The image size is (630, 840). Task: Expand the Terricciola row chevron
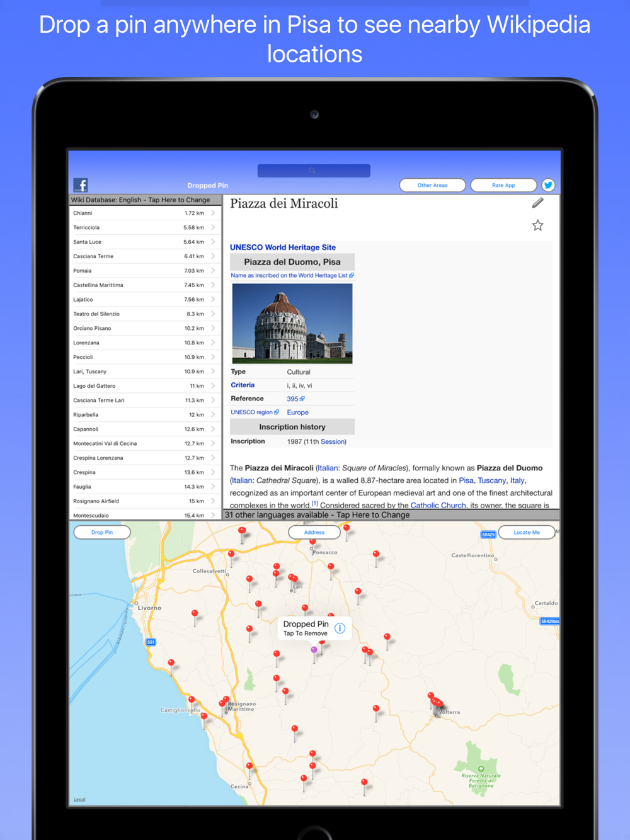[214, 227]
